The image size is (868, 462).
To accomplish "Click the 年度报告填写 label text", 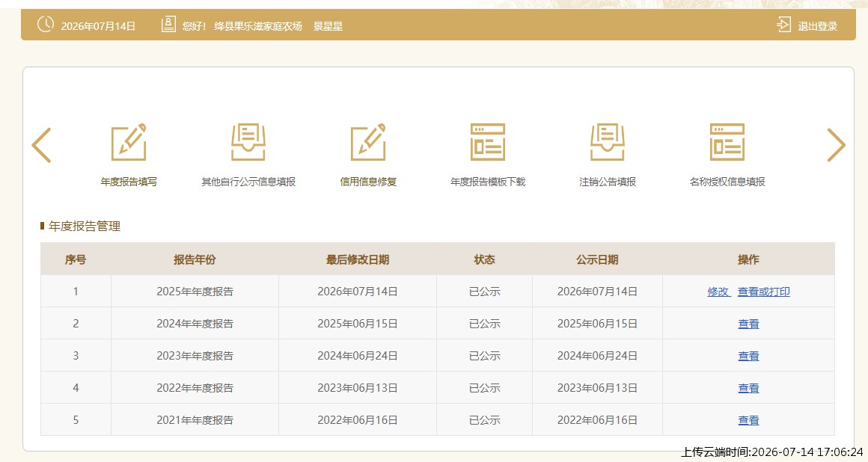I will pos(129,182).
